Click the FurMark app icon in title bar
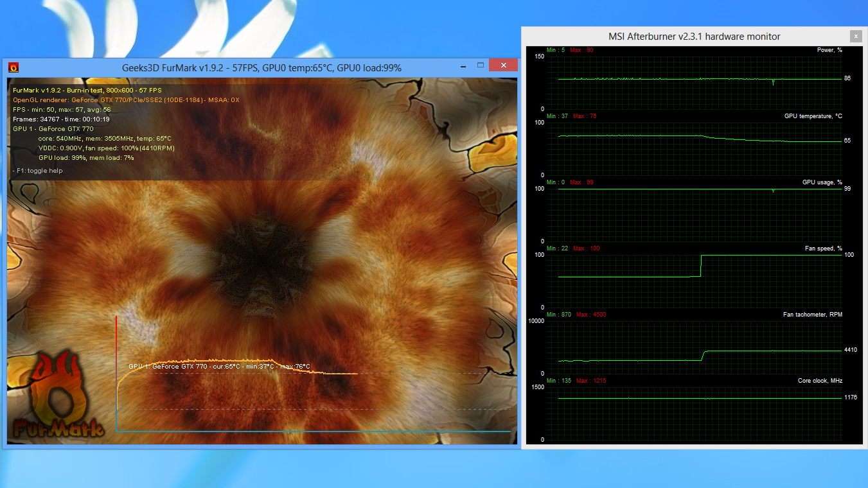 [x=13, y=67]
